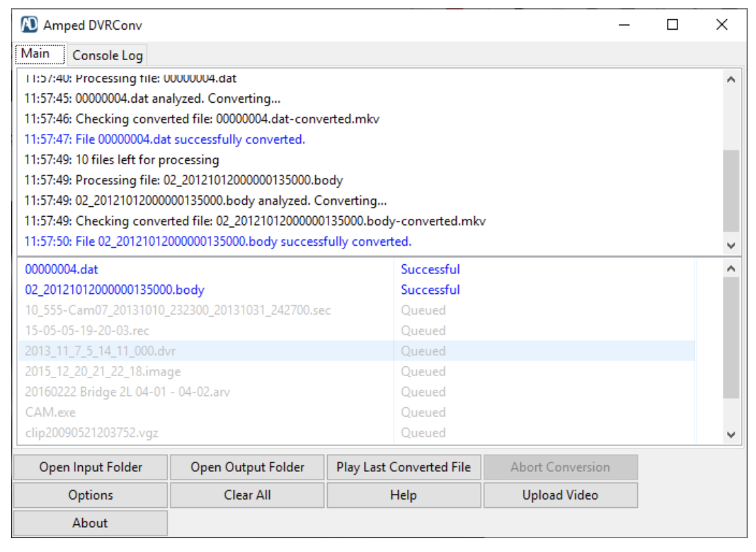The height and width of the screenshot is (552, 756).
Task: Click file list scroll down arrow
Action: [x=731, y=435]
